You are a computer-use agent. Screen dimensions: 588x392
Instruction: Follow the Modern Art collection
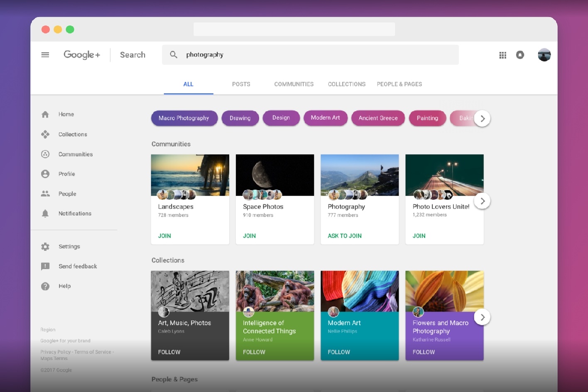point(338,352)
